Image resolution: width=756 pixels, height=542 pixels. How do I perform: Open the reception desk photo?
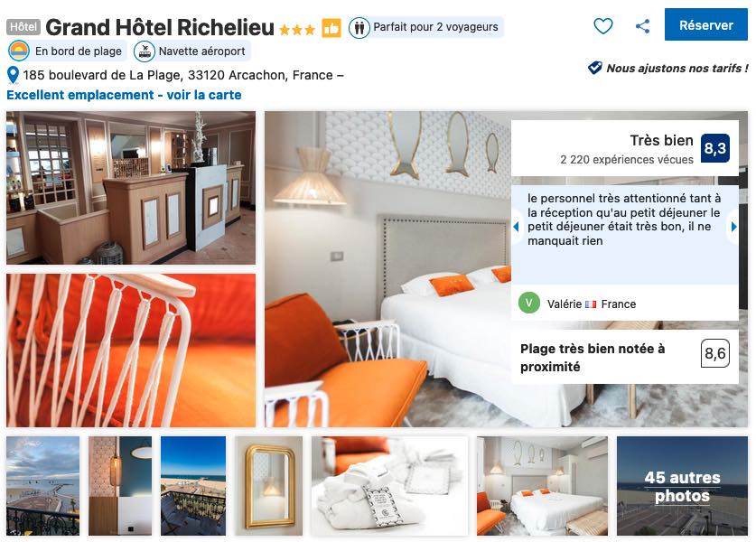(x=131, y=188)
